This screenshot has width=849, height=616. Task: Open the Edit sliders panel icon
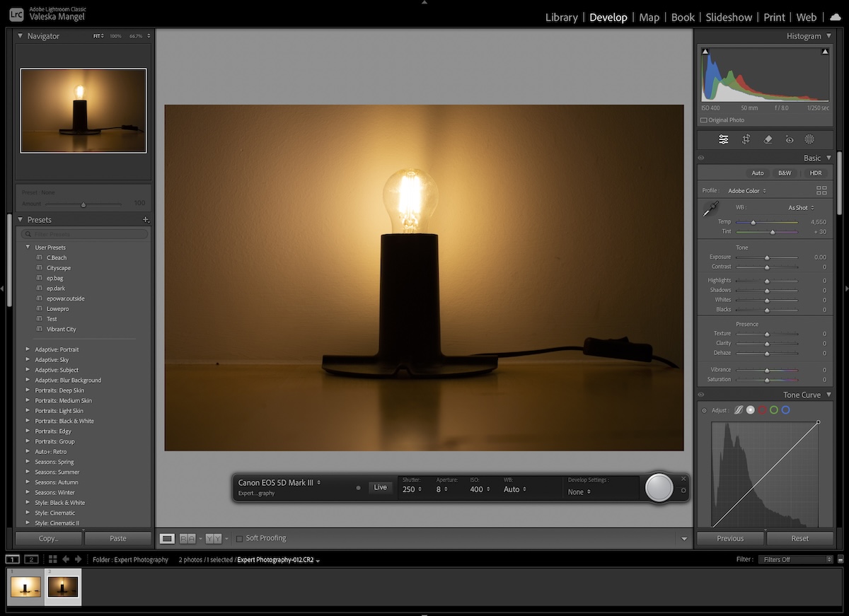tap(723, 139)
